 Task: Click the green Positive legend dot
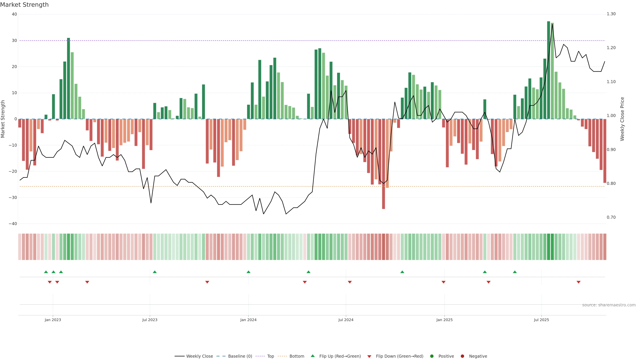point(432,356)
